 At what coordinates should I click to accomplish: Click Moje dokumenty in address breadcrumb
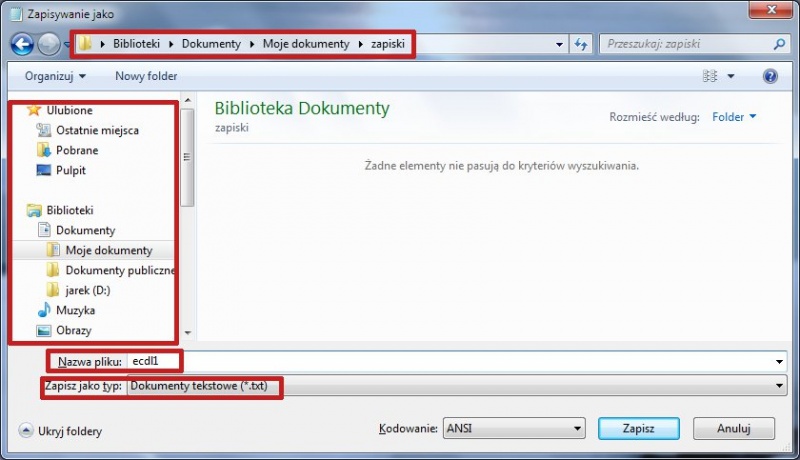(306, 45)
